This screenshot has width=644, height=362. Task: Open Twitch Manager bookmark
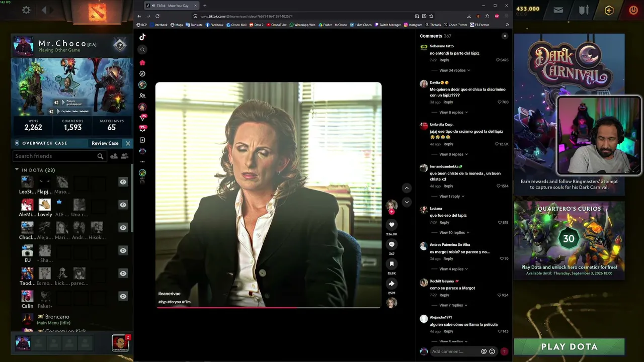[387, 25]
